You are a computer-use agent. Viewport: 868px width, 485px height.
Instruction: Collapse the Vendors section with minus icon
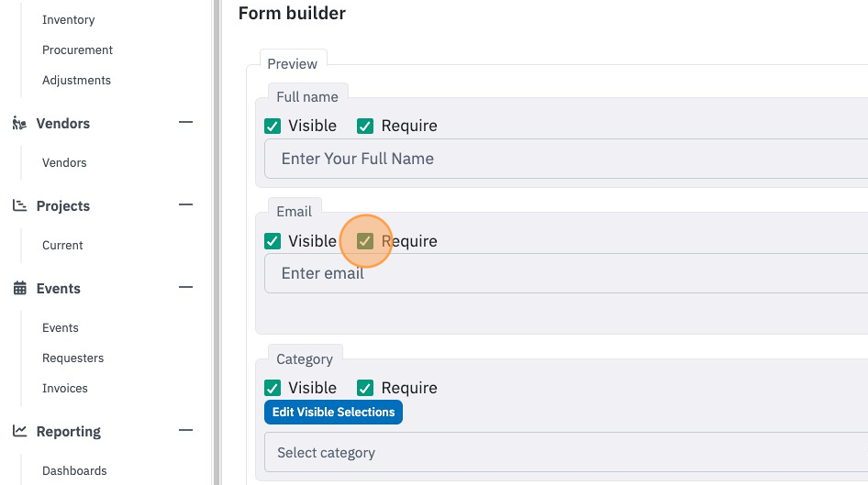(x=186, y=122)
